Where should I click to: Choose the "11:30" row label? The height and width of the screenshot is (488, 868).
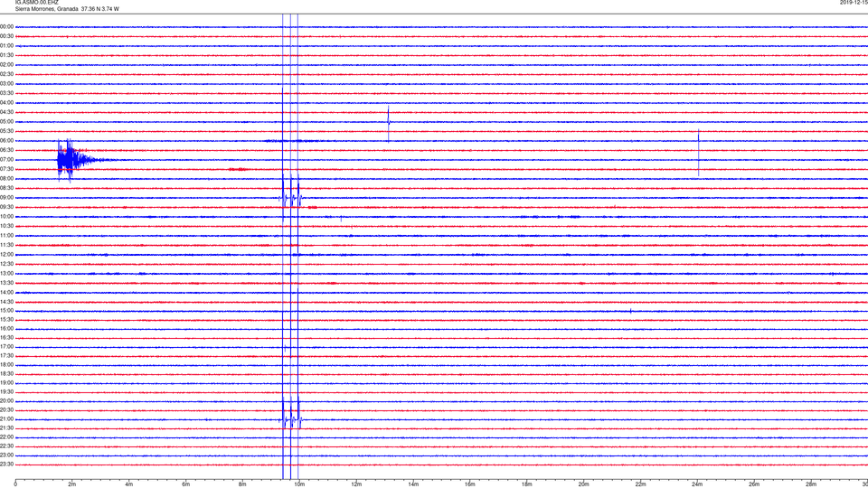click(6, 245)
